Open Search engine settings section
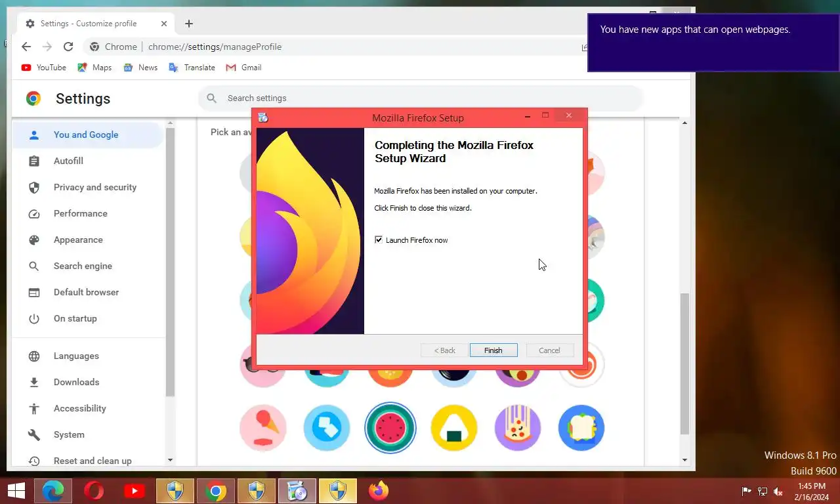This screenshot has height=504, width=840. click(88, 266)
